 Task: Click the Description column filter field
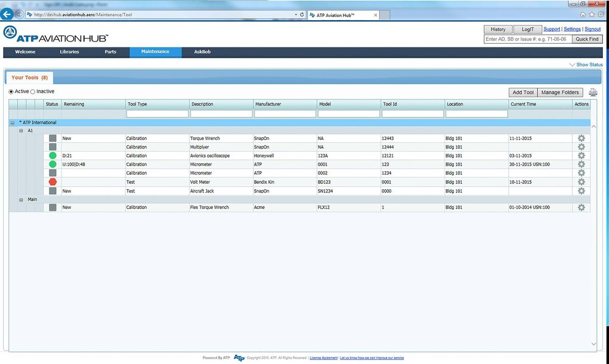point(221,114)
